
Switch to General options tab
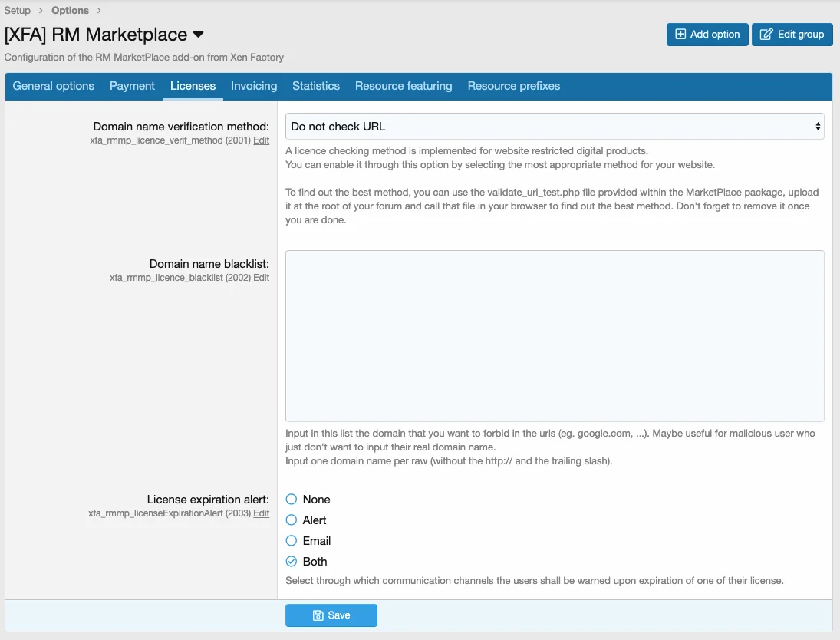54,86
